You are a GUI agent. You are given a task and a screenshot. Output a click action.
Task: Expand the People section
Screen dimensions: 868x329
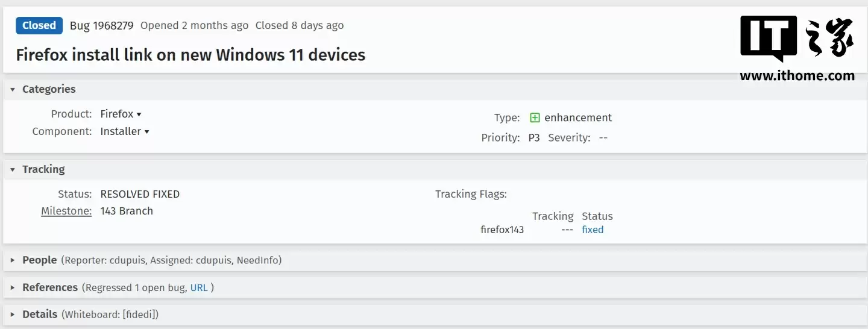coord(13,260)
